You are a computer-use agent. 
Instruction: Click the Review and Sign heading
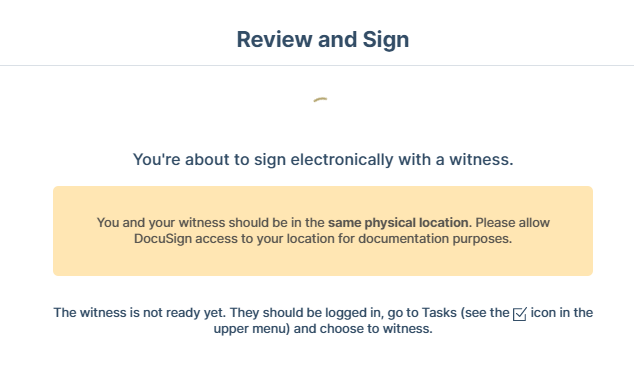323,39
